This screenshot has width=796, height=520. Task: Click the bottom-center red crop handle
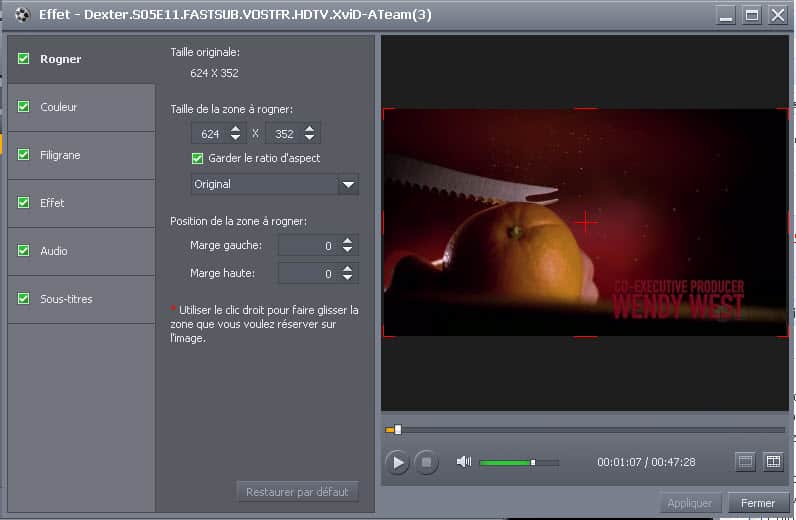coord(586,336)
